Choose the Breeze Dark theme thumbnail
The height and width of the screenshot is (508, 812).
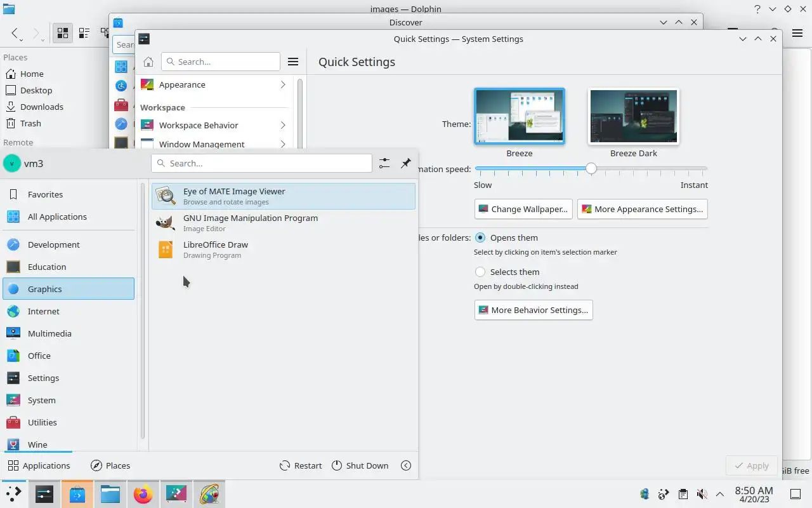pos(634,116)
